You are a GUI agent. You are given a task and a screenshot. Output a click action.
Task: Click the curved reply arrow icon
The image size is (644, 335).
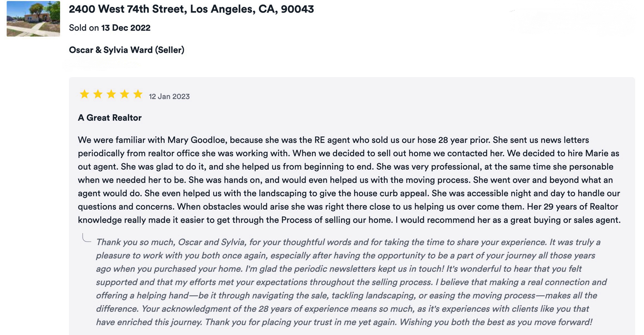[87, 238]
